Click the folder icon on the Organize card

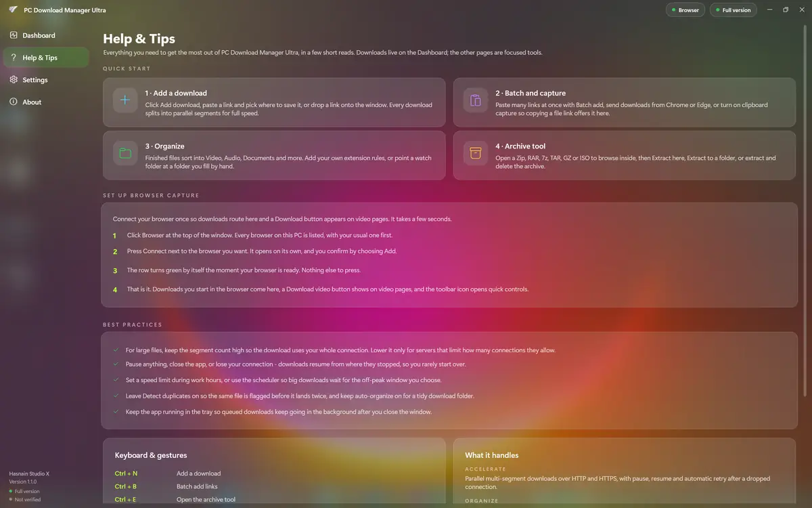125,153
